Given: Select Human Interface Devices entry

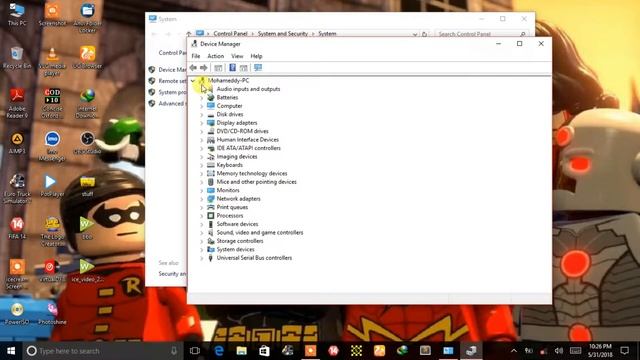Looking at the screenshot, I should pyautogui.click(x=247, y=140).
